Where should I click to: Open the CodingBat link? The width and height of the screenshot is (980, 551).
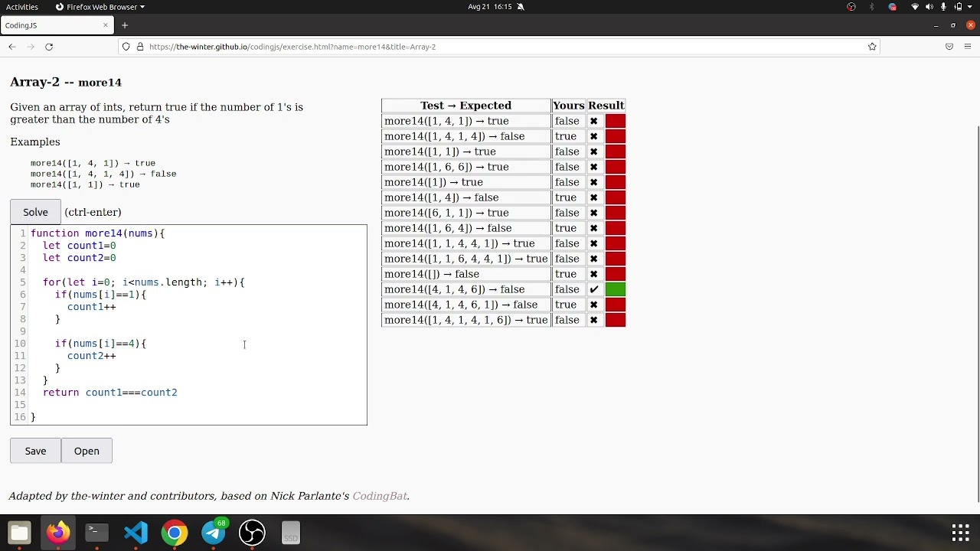[x=380, y=496]
